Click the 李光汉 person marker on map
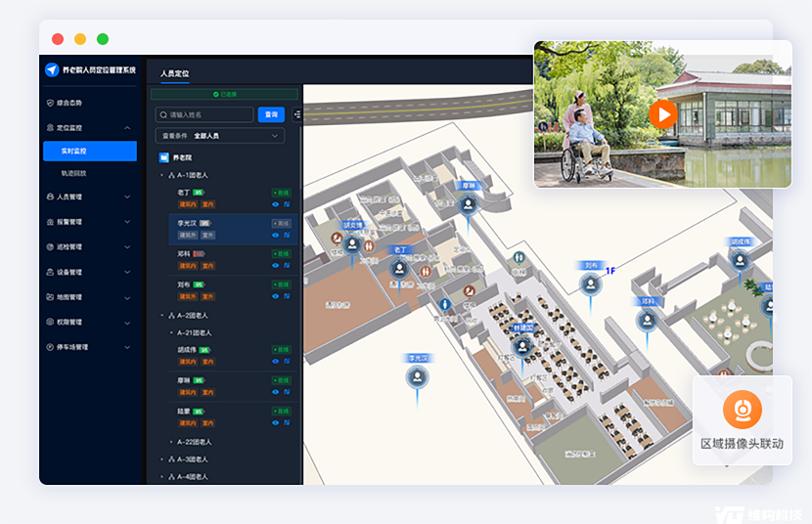This screenshot has height=524, width=812. [x=420, y=376]
